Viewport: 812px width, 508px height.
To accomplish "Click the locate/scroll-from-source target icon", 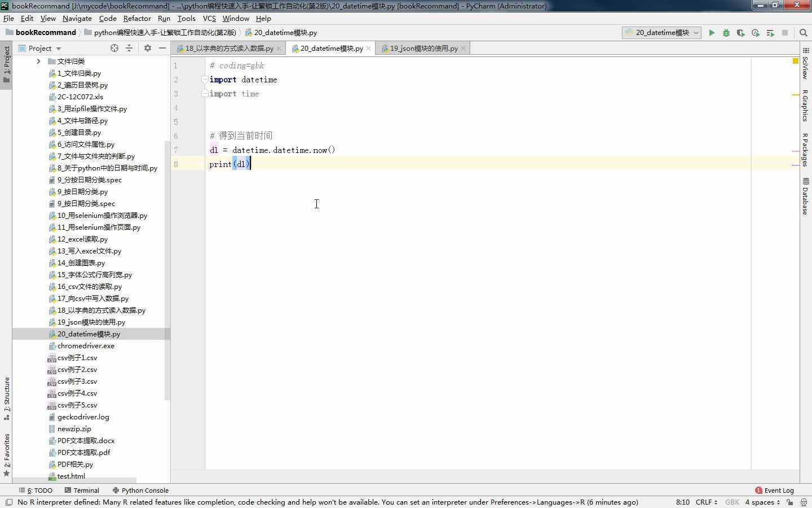I will point(114,48).
